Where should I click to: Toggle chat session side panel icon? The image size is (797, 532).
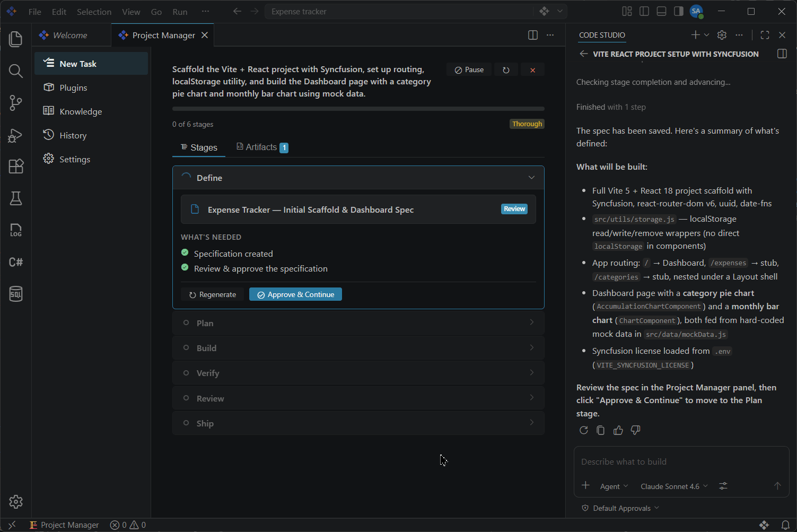point(782,54)
